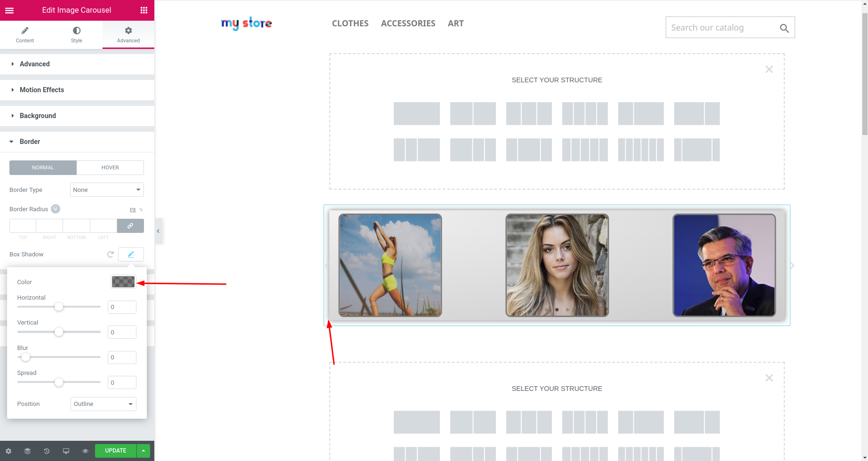Image resolution: width=868 pixels, height=461 pixels.
Task: Click the Horizontal shadow slider handle
Action: click(59, 307)
